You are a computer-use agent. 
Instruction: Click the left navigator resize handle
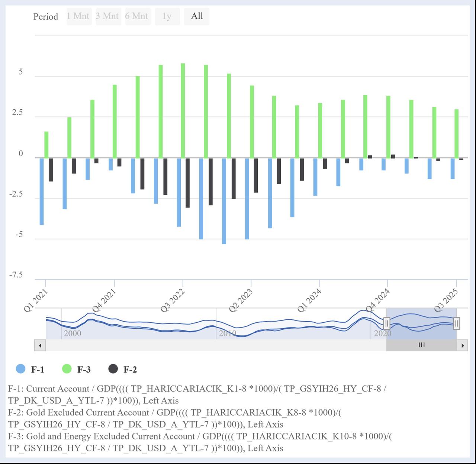387,323
